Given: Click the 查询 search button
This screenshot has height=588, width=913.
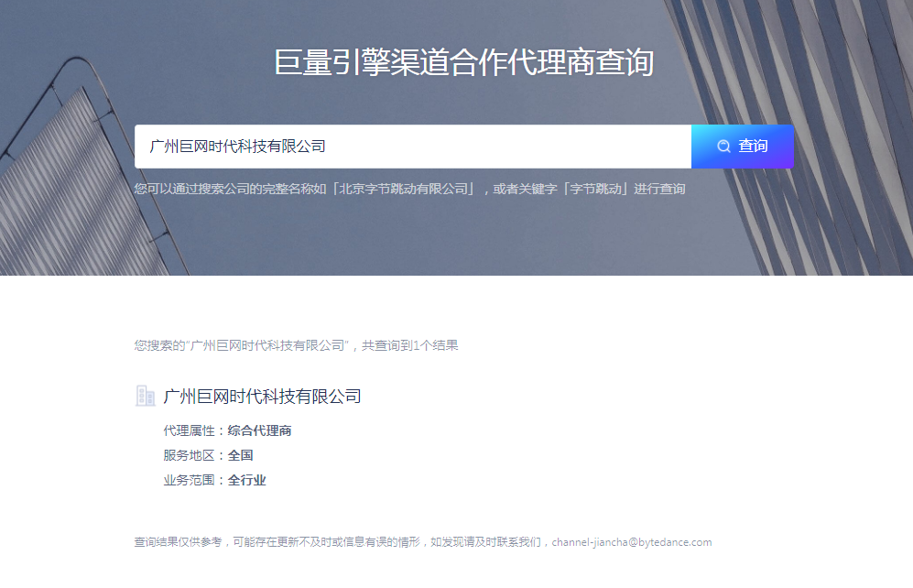Looking at the screenshot, I should click(742, 147).
